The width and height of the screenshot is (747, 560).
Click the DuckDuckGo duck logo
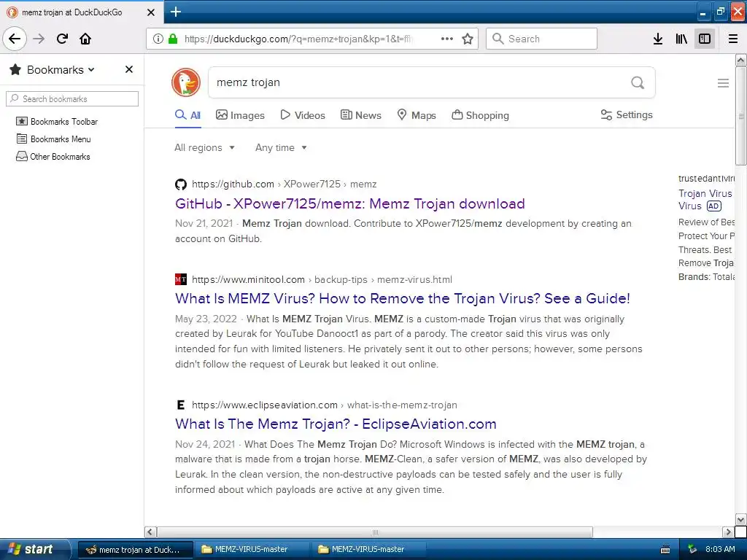coord(186,82)
